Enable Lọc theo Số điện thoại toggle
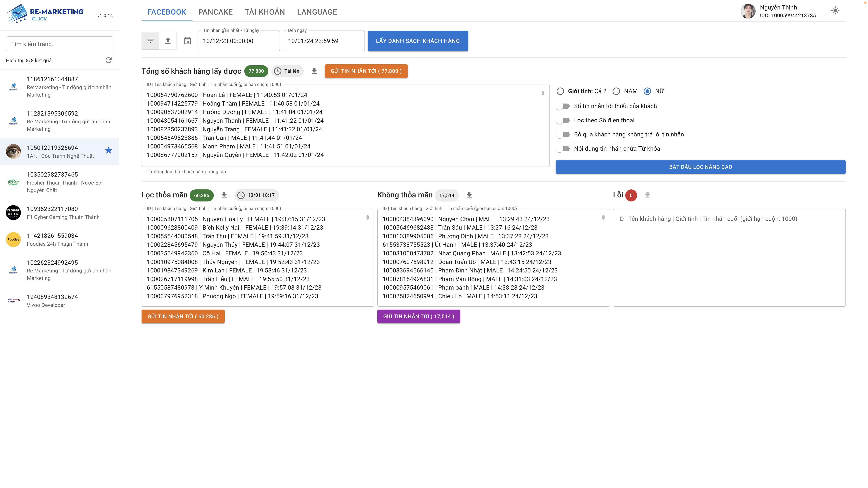Image resolution: width=868 pixels, height=488 pixels. click(x=563, y=120)
